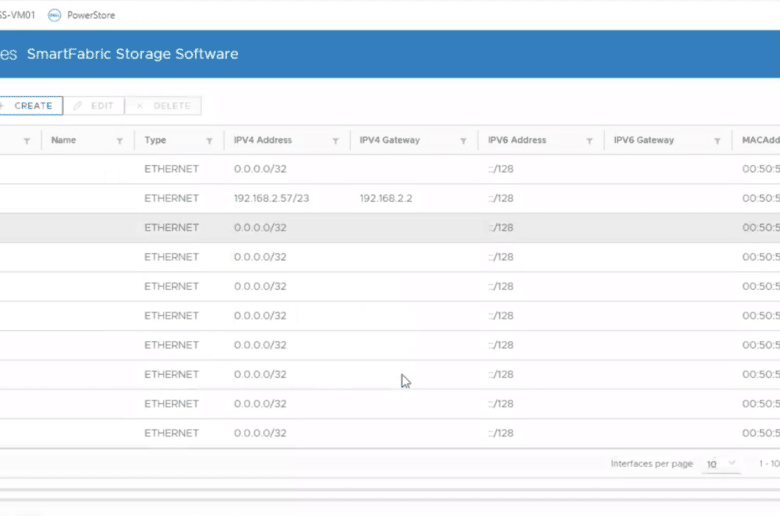This screenshot has height=516, width=780.
Task: Sort by IPV4 Address column header
Action: 263,140
